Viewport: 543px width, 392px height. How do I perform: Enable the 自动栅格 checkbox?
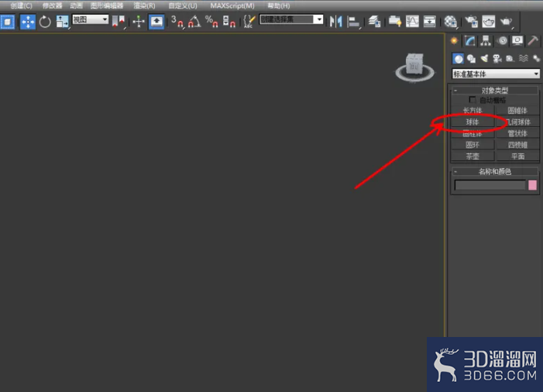(x=472, y=100)
